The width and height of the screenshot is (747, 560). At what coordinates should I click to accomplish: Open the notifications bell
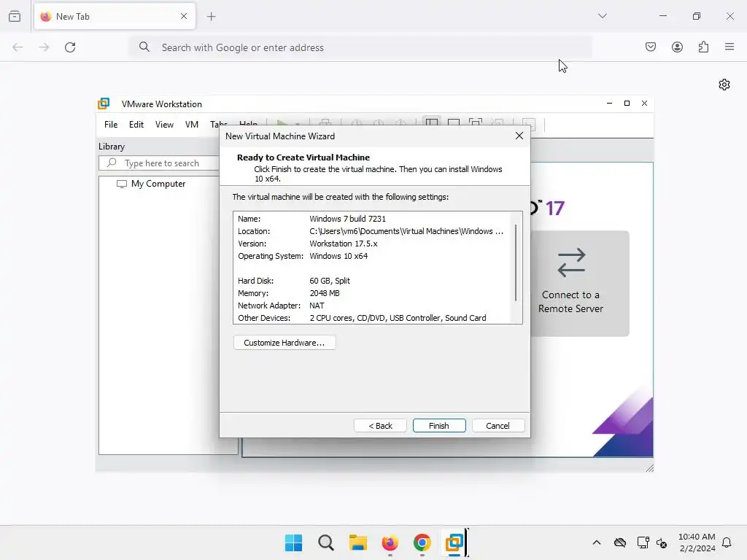[x=727, y=542]
